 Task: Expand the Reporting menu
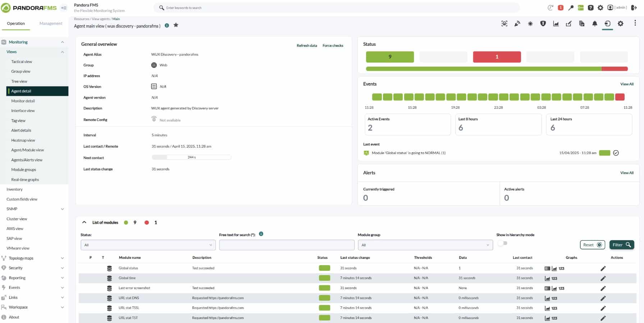(62, 278)
